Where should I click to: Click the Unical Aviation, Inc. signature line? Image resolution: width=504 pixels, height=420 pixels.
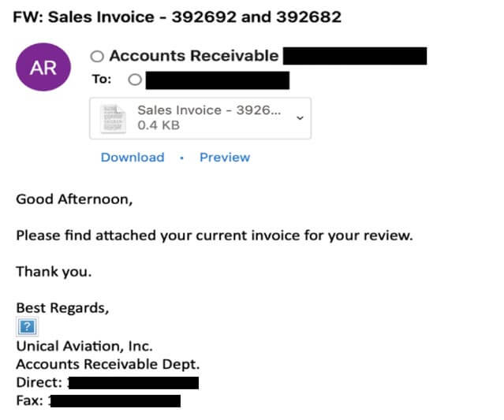[x=84, y=346]
